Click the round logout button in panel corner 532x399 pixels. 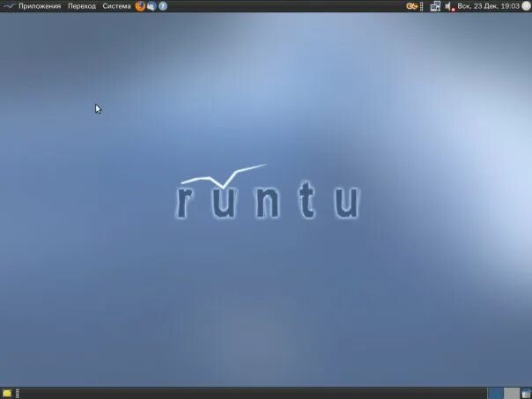[x=526, y=6]
